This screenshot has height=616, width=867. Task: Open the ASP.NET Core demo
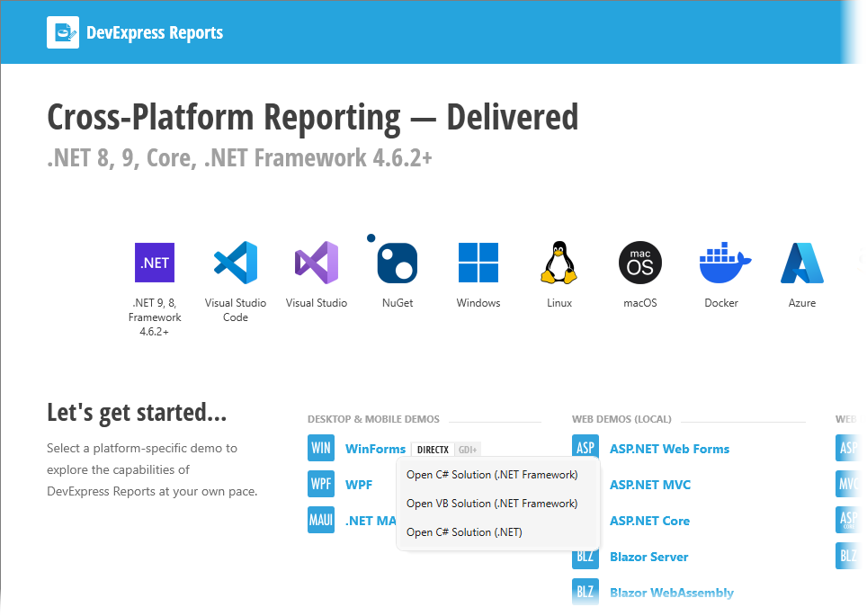click(649, 521)
